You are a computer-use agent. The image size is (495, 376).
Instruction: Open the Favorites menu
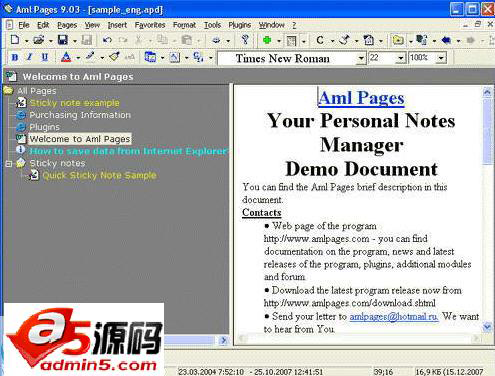(150, 25)
